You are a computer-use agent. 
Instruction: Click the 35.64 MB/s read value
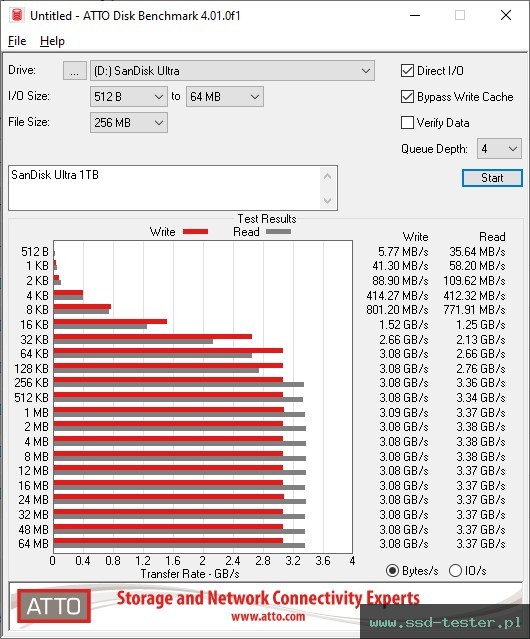477,252
